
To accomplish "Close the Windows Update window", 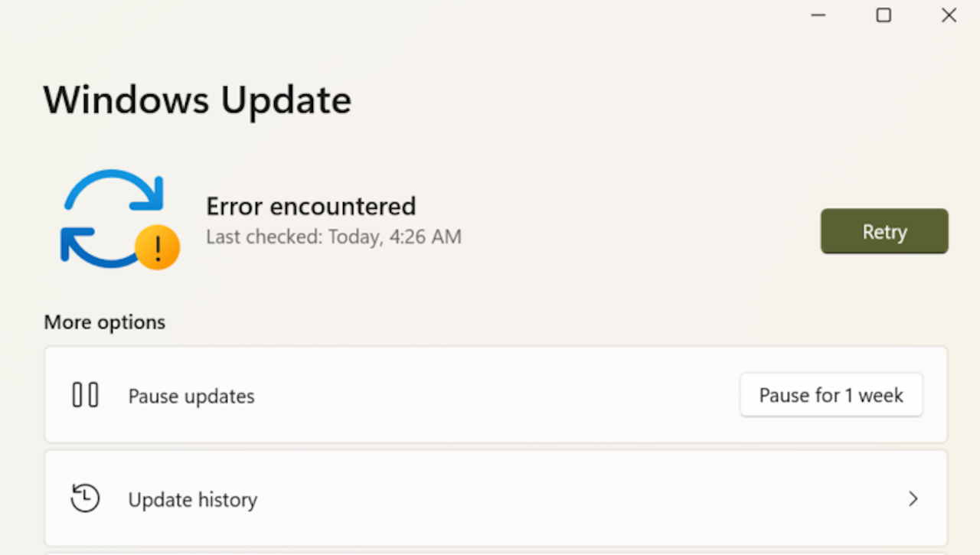I will tap(949, 15).
